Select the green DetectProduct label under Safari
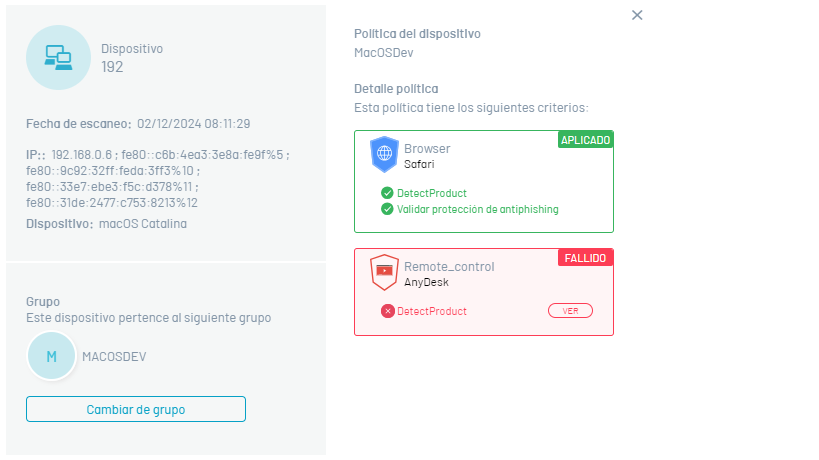 coord(431,193)
